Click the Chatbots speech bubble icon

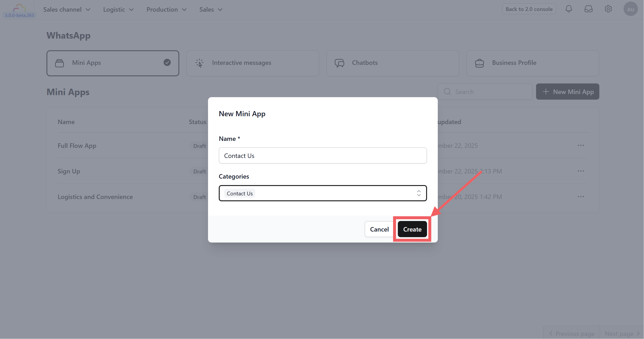click(340, 63)
